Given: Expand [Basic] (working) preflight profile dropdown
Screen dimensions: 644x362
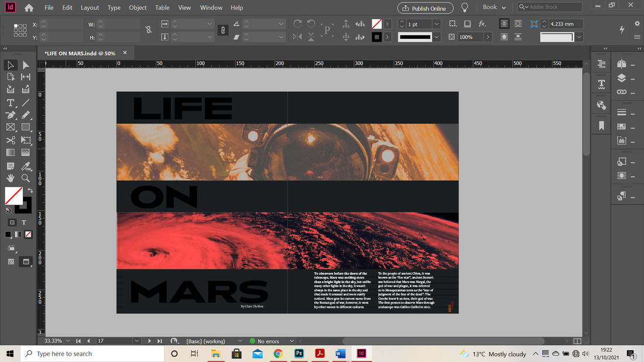Looking at the screenshot, I should pos(240,341).
